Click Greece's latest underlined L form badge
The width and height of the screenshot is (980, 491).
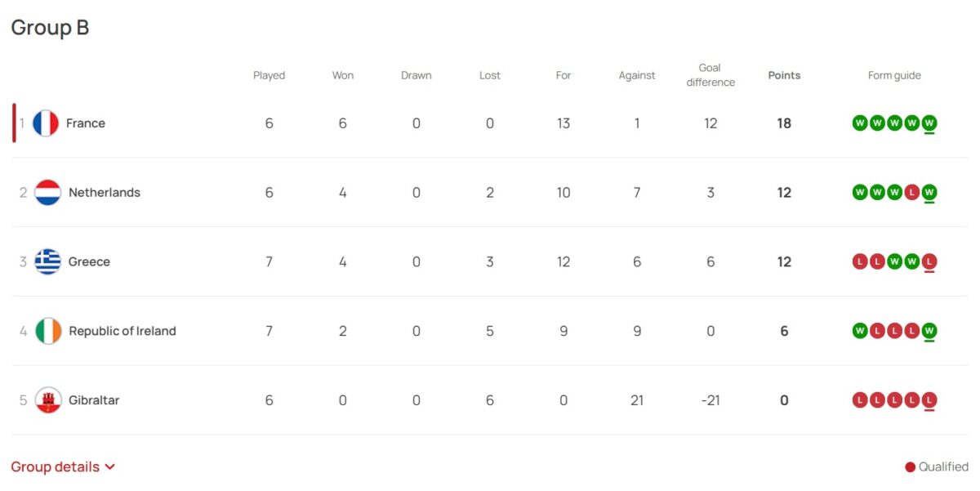[x=929, y=262]
